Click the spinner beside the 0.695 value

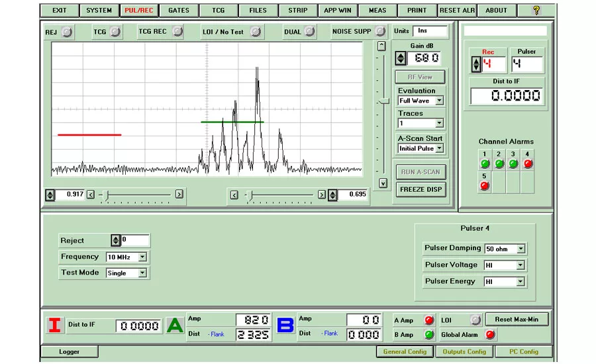tap(332, 195)
